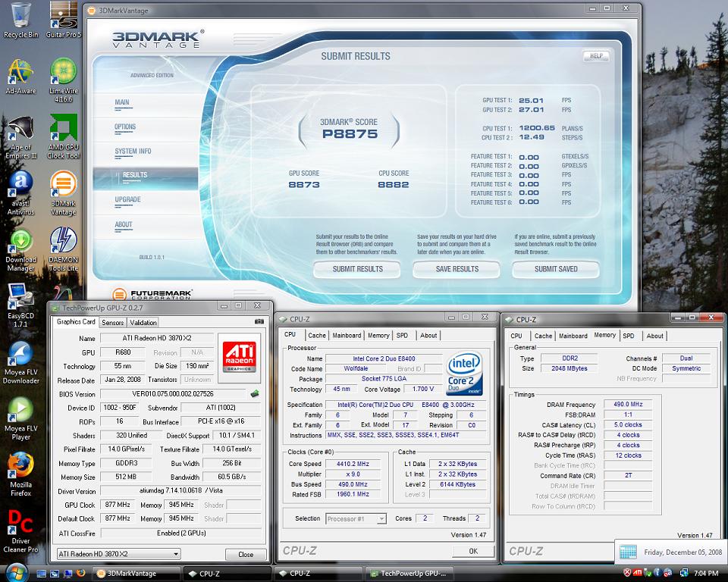
Task: Open ABOUT in 3DMark sidebar
Action: click(124, 224)
